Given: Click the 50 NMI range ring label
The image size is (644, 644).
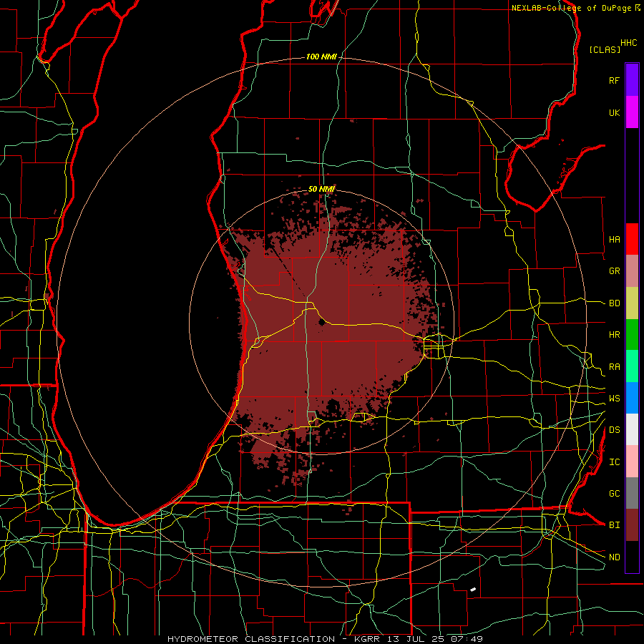Looking at the screenshot, I should tap(321, 189).
